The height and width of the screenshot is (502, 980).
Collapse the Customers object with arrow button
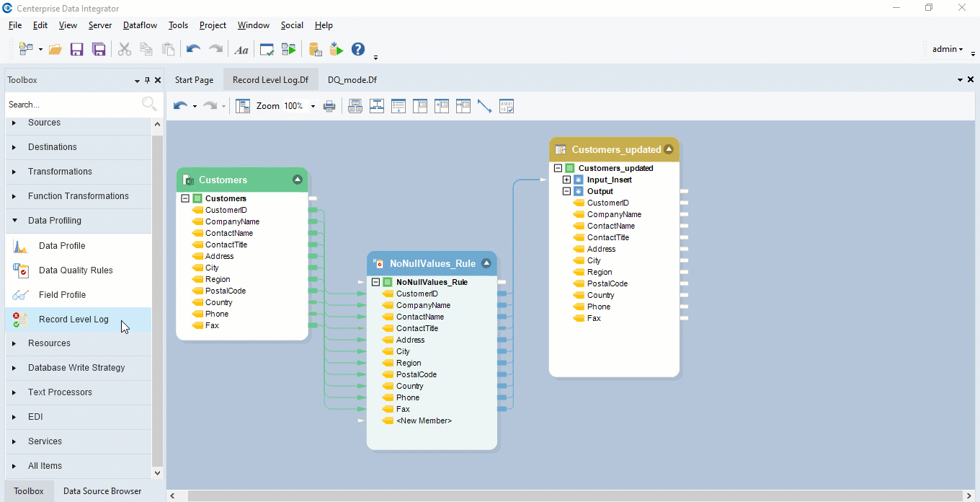pos(298,180)
